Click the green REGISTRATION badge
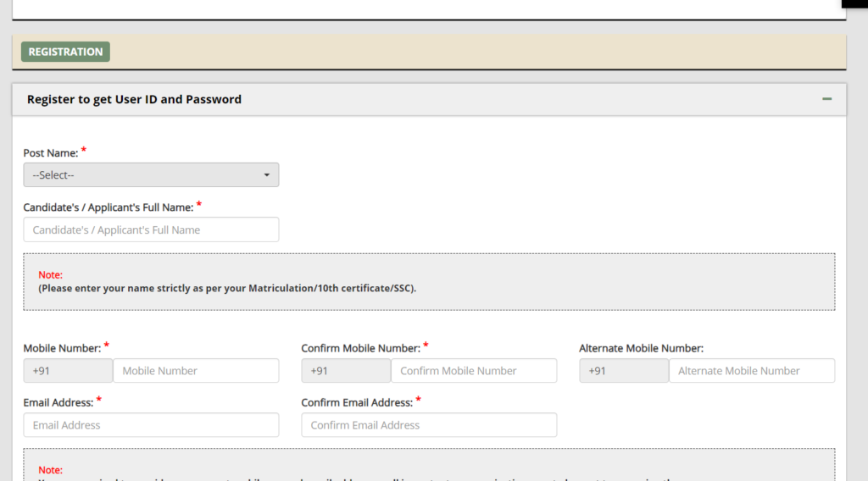The width and height of the screenshot is (868, 481). (x=65, y=52)
